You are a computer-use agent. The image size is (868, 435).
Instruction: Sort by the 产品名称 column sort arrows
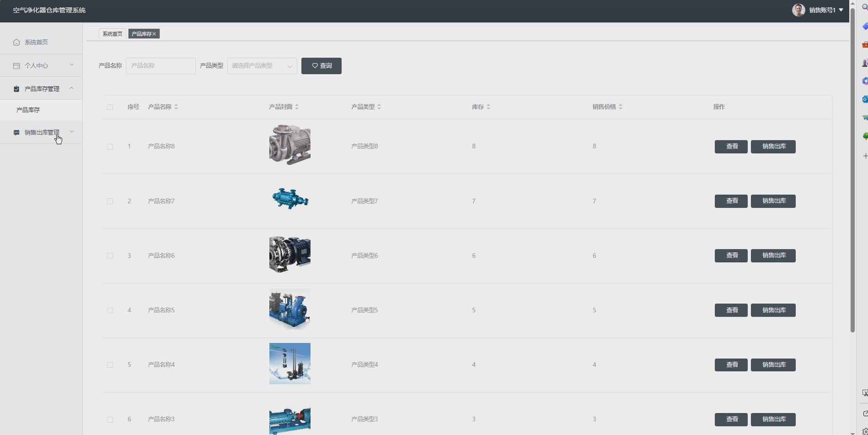click(176, 107)
